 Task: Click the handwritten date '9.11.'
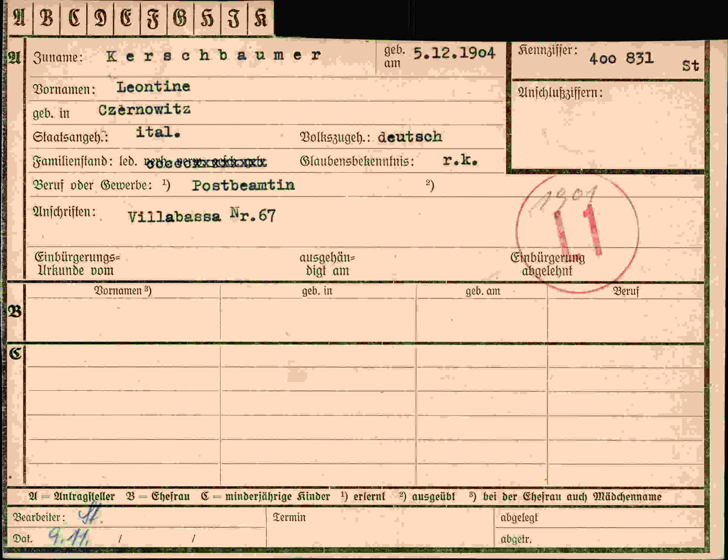pos(69,537)
